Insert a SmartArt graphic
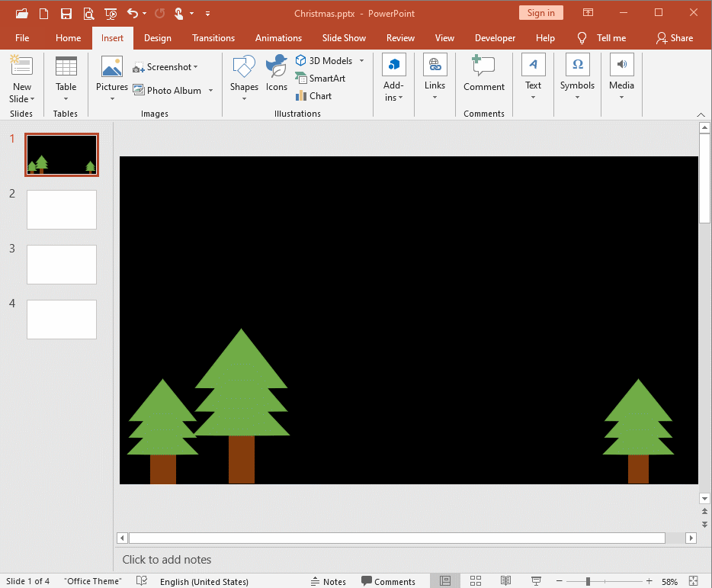Image resolution: width=712 pixels, height=588 pixels. tap(320, 78)
